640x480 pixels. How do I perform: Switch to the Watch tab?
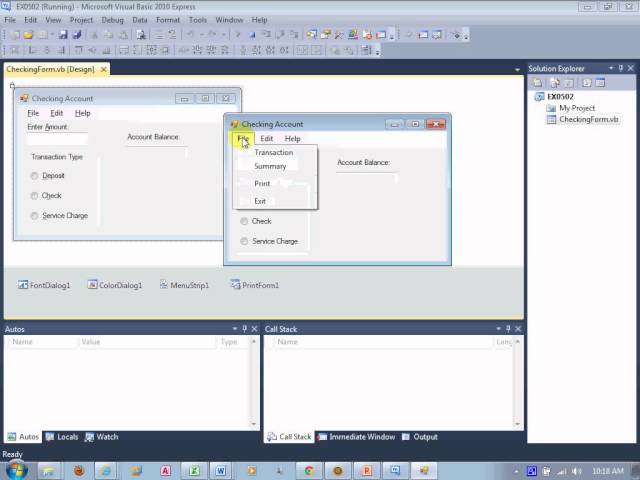coord(102,436)
